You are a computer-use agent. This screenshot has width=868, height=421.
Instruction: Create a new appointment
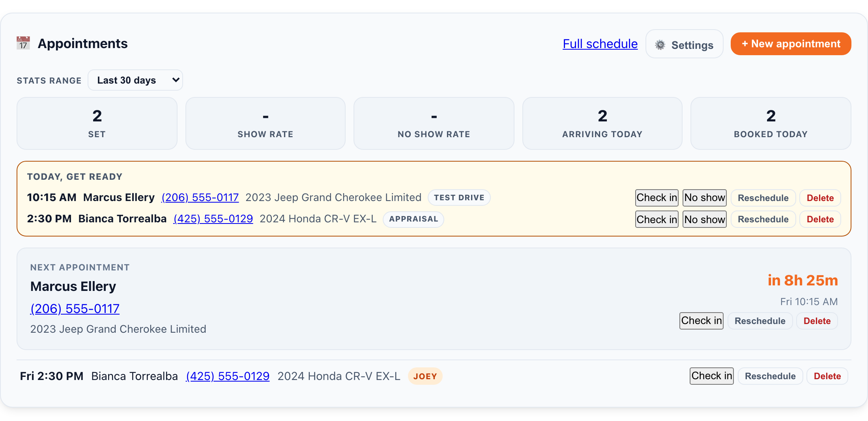coord(791,44)
